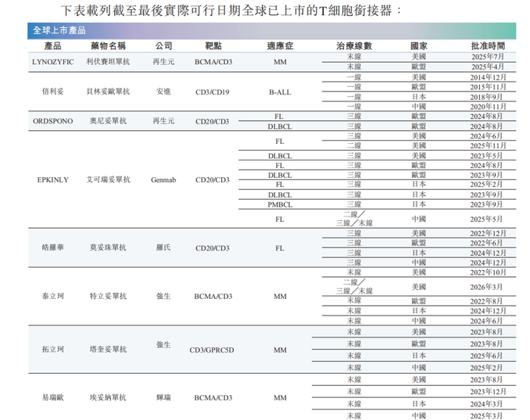
Task: Click the 2023年12月 approval date
Action: tap(488, 391)
